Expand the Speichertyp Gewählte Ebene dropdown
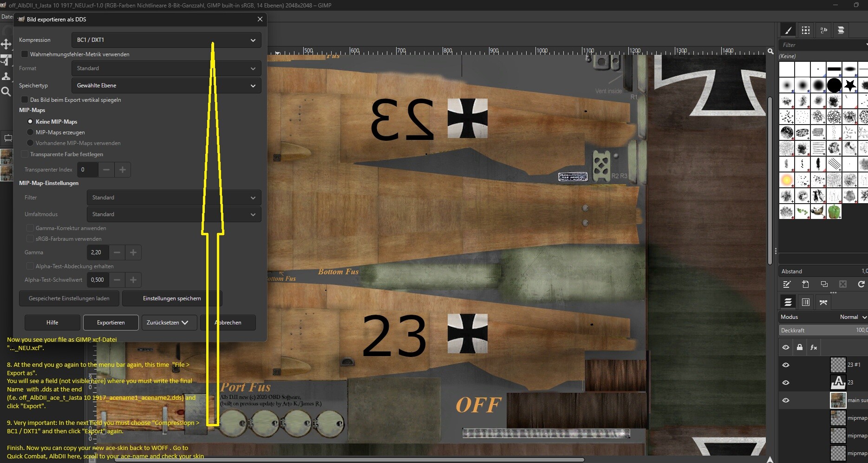 [x=166, y=86]
